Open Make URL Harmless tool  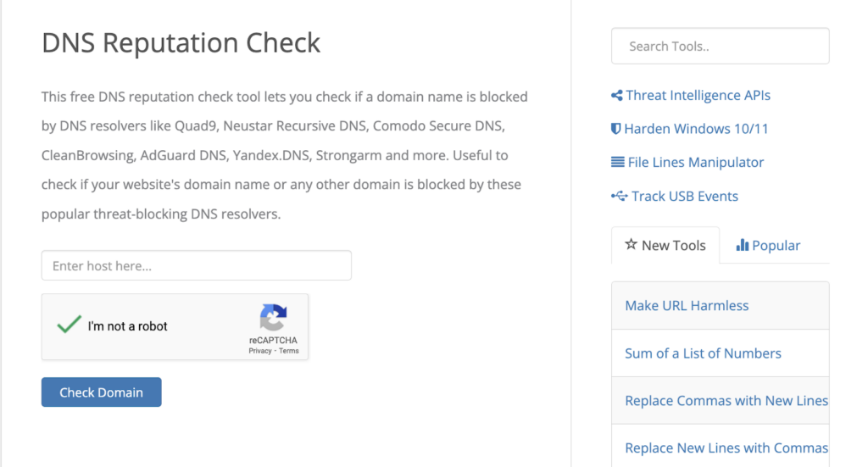tap(687, 306)
